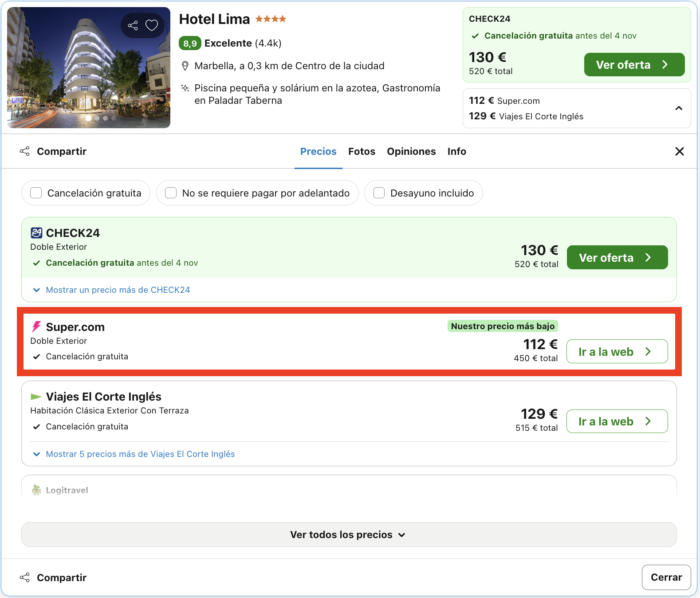Click Ver oferta in the CHECK24 Doble Exterior row
700x598 pixels.
coord(617,257)
